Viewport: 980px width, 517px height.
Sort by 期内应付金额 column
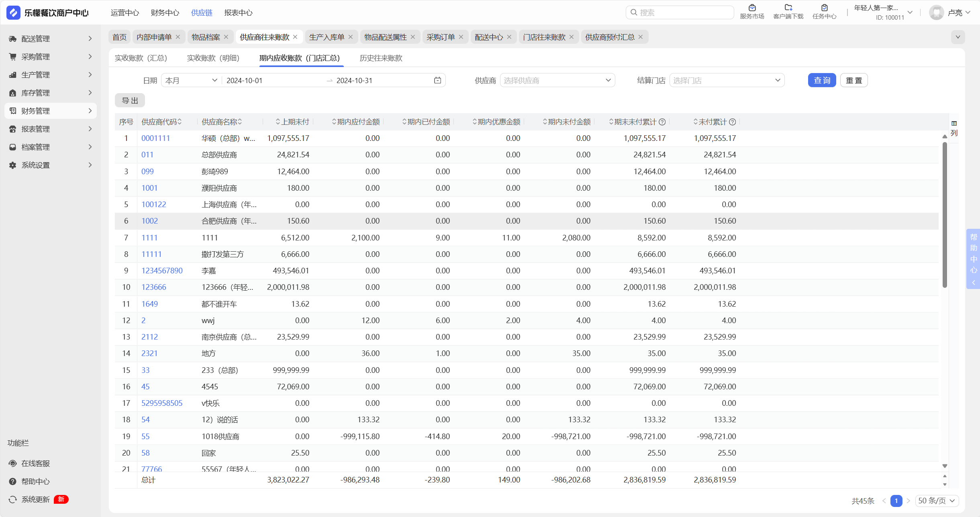[x=334, y=122]
